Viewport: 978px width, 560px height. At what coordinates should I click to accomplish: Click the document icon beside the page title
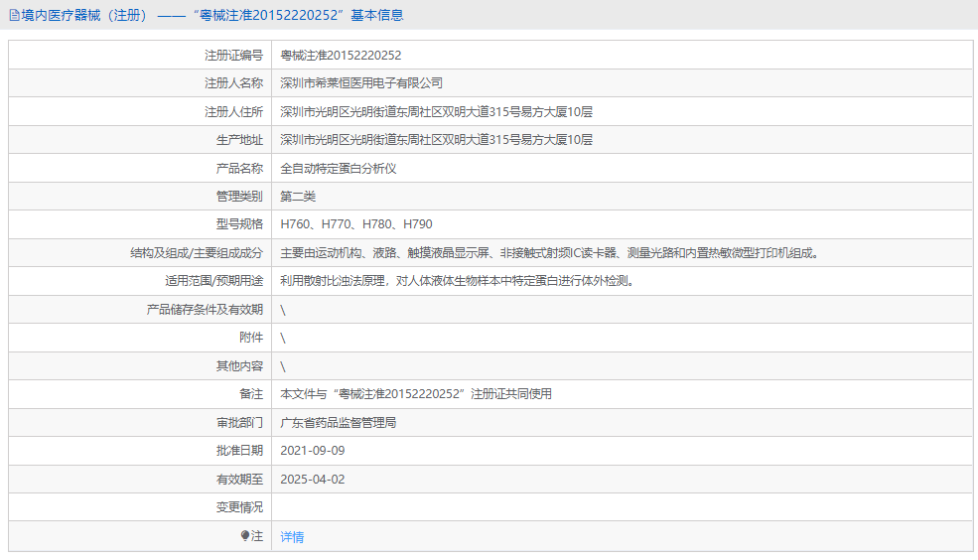click(x=14, y=15)
